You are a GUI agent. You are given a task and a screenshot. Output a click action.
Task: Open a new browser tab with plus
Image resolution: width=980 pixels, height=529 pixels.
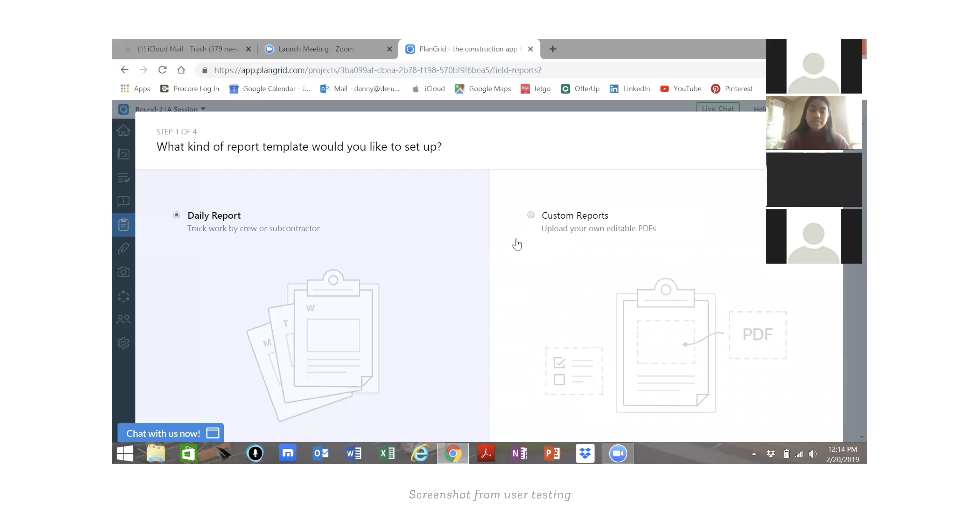(x=553, y=49)
